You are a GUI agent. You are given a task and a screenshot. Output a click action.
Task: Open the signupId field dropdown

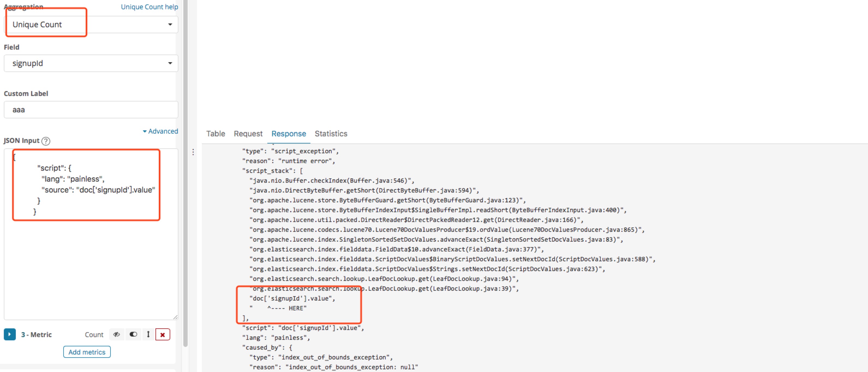(91, 63)
